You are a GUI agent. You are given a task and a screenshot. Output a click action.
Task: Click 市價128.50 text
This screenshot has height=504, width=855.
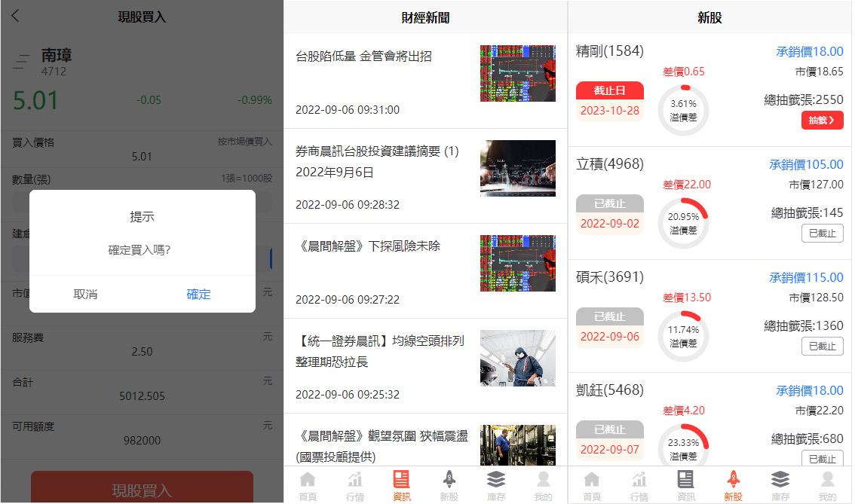(x=817, y=298)
